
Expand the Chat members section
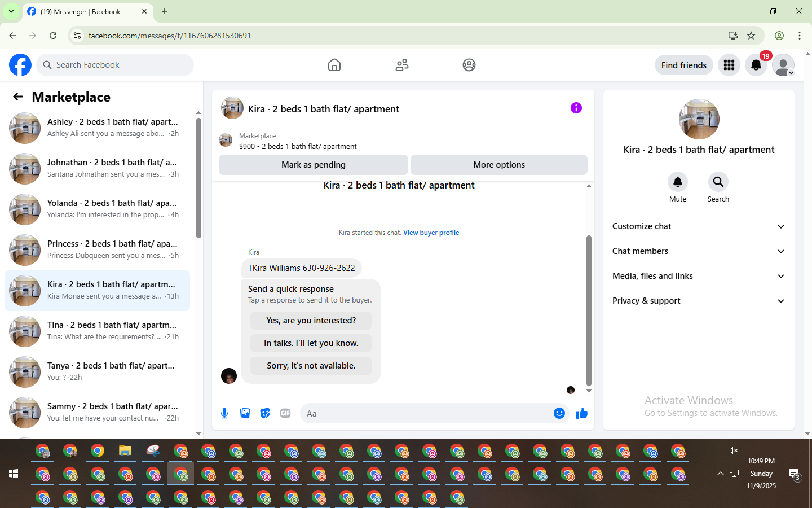pyautogui.click(x=699, y=251)
